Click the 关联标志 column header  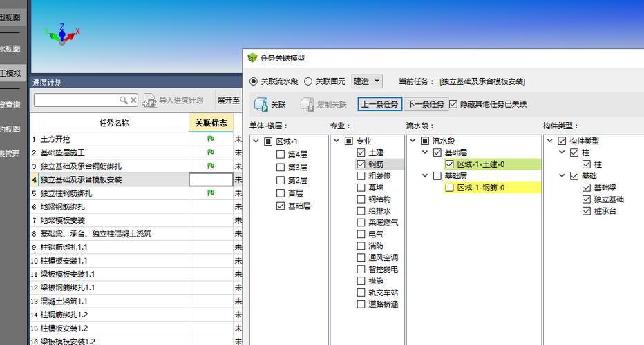[x=211, y=123]
